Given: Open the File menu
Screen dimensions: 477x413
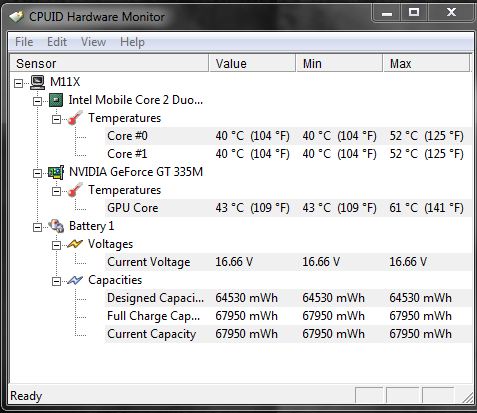Looking at the screenshot, I should tap(24, 42).
